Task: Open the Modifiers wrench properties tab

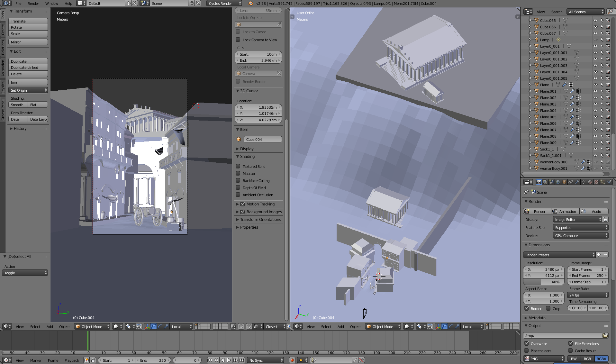Action: (577, 182)
